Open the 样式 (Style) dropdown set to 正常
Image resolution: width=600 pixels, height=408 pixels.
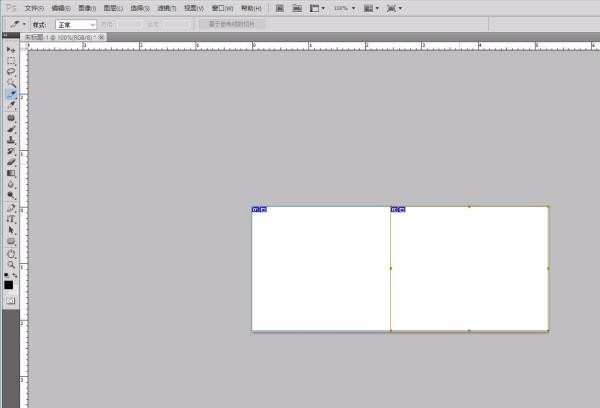click(76, 23)
